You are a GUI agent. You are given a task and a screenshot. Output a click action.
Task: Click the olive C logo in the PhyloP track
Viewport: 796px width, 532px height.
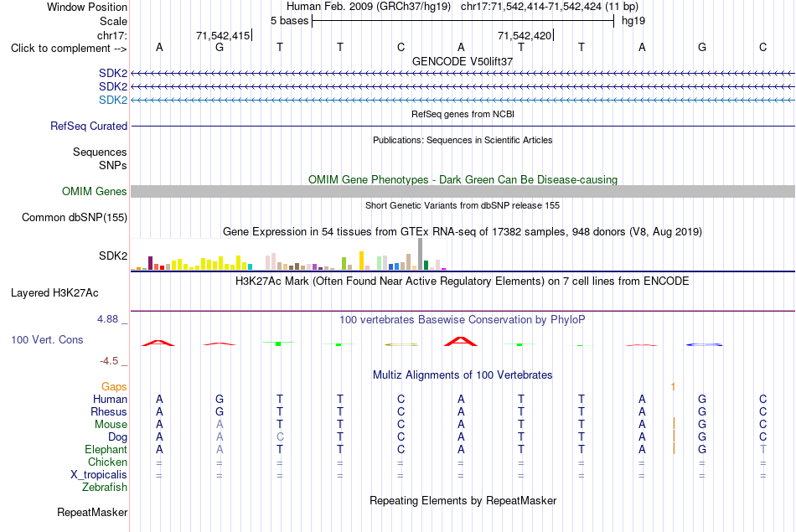401,344
